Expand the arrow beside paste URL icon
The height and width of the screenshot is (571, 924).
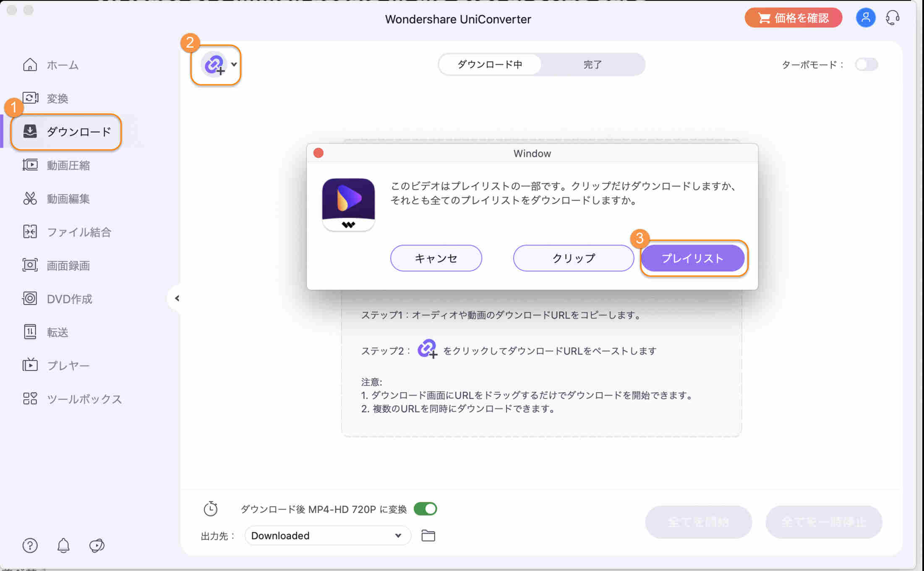tap(234, 64)
